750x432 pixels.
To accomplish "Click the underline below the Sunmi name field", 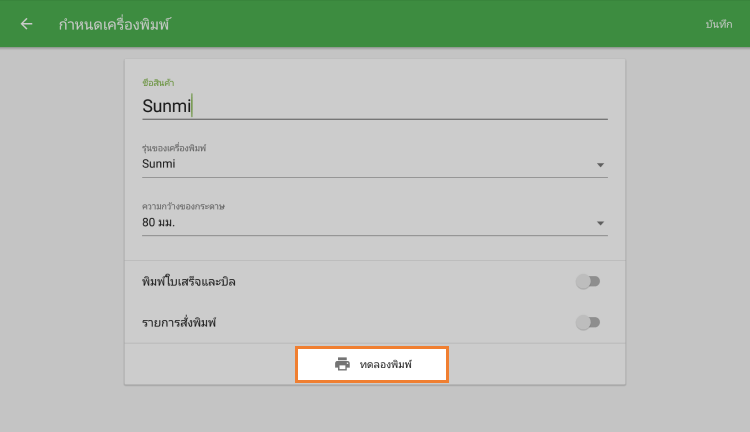I will (375, 119).
